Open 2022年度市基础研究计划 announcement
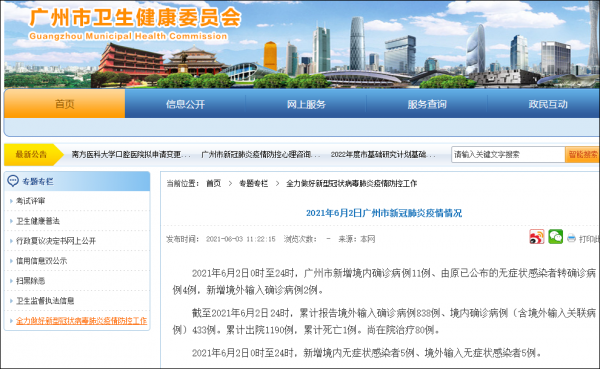The image size is (600, 369). point(382,155)
